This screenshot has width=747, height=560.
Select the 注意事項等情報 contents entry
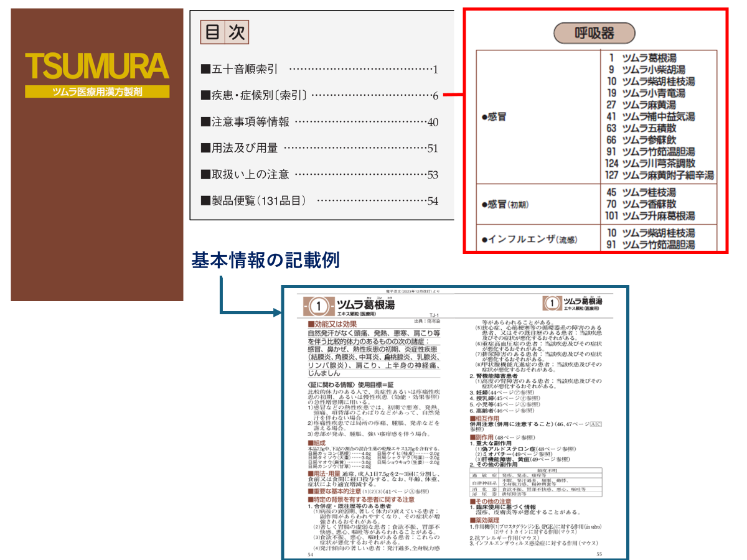click(245, 122)
